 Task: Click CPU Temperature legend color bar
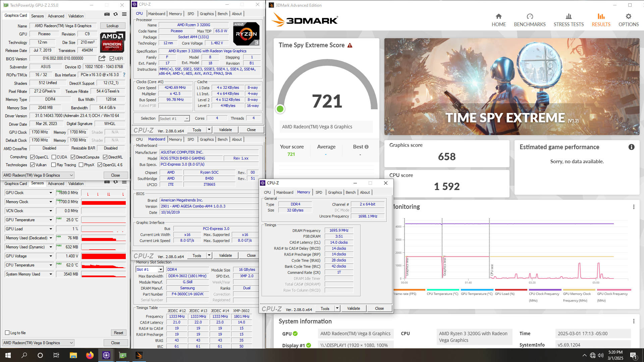pyautogui.click(x=443, y=290)
